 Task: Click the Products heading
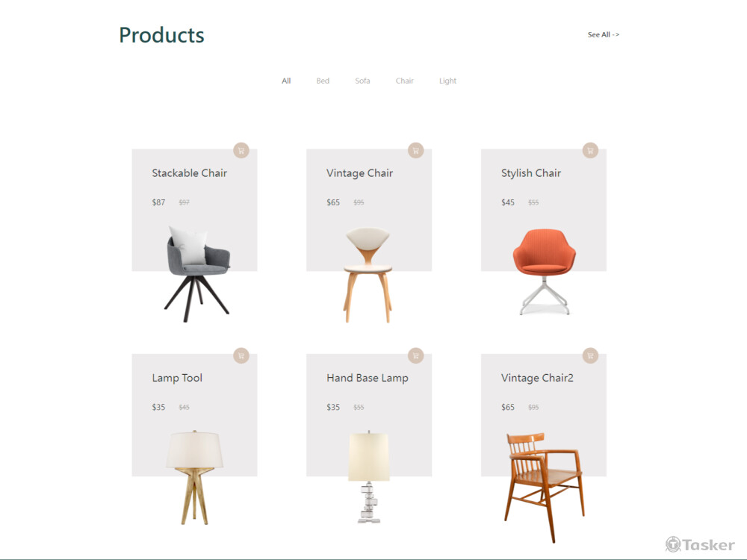pyautogui.click(x=161, y=35)
